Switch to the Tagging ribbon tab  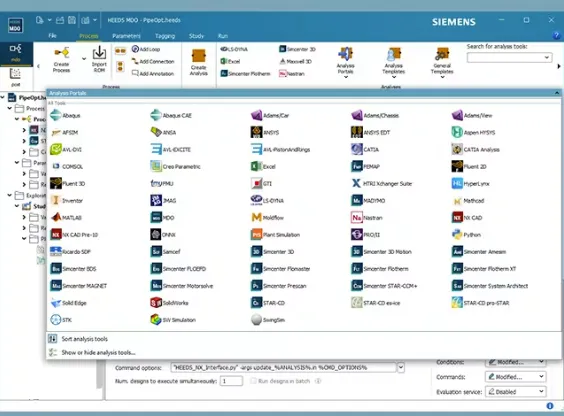click(x=165, y=36)
